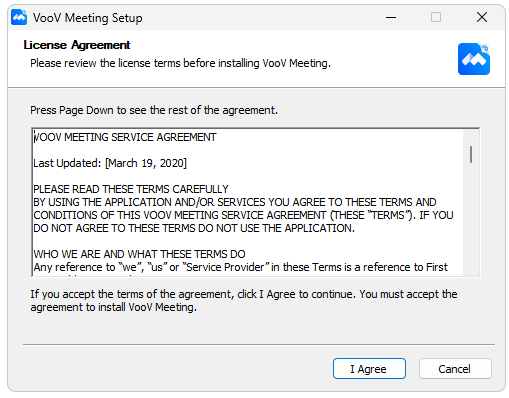Click the empty line under the agreement title
This screenshot has height=398, width=509.
247,150
